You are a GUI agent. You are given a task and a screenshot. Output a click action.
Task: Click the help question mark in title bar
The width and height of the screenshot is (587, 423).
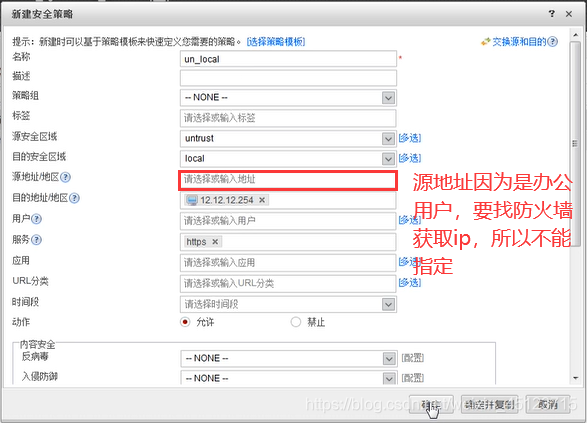point(551,14)
